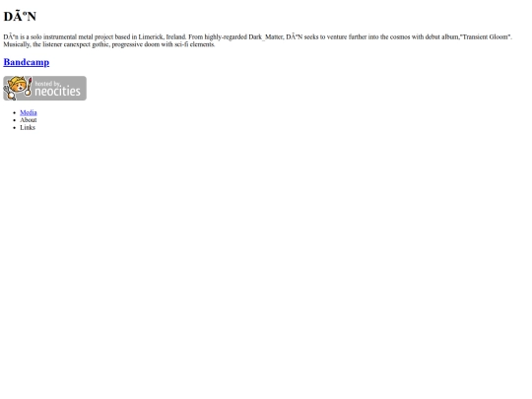
Task: Click 'DÃºn' at the paragraph's start
Action: coord(11,37)
